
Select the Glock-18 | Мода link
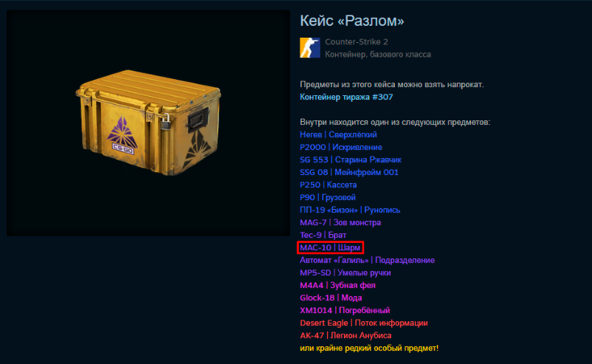coord(331,298)
